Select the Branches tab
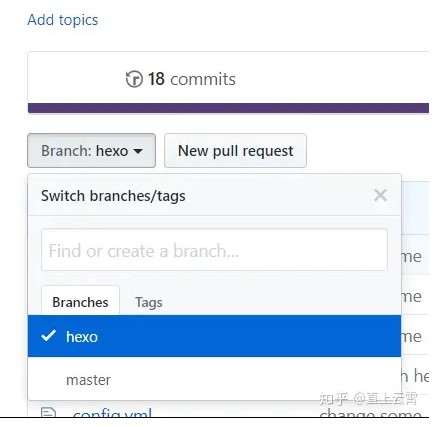Viewport: 441px width, 426px height. (80, 302)
